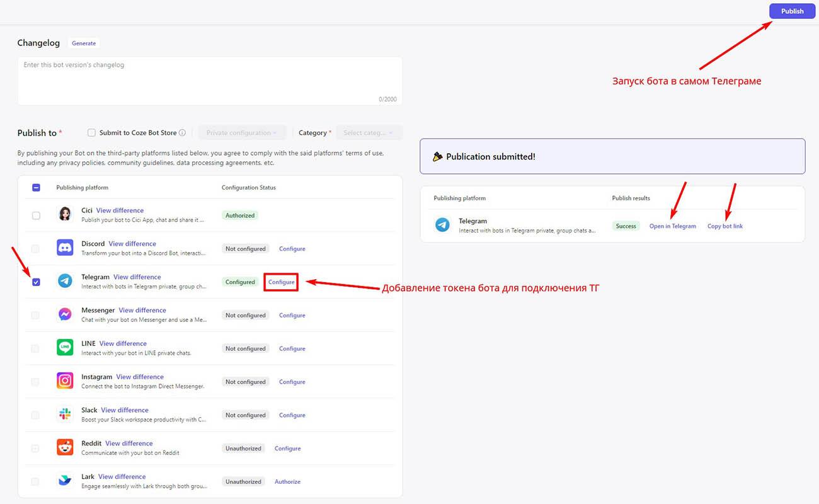This screenshot has width=819, height=504.
Task: Check the Discord platform checkbox
Action: (36, 249)
